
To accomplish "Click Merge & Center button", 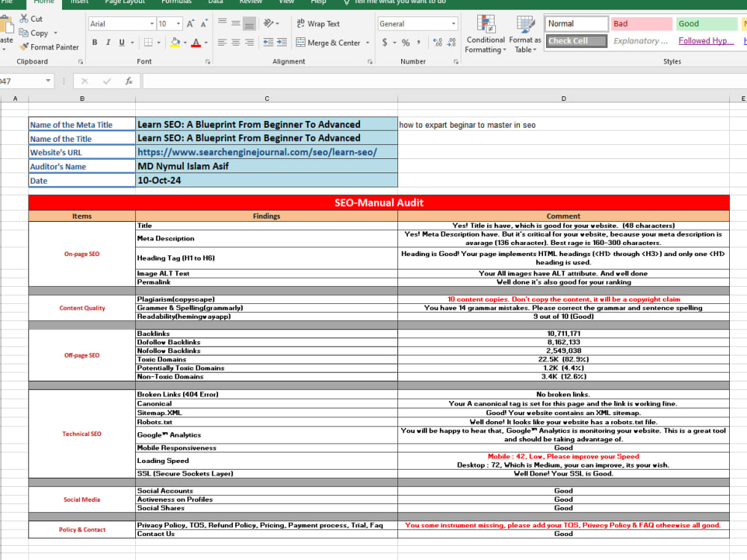I will point(328,43).
